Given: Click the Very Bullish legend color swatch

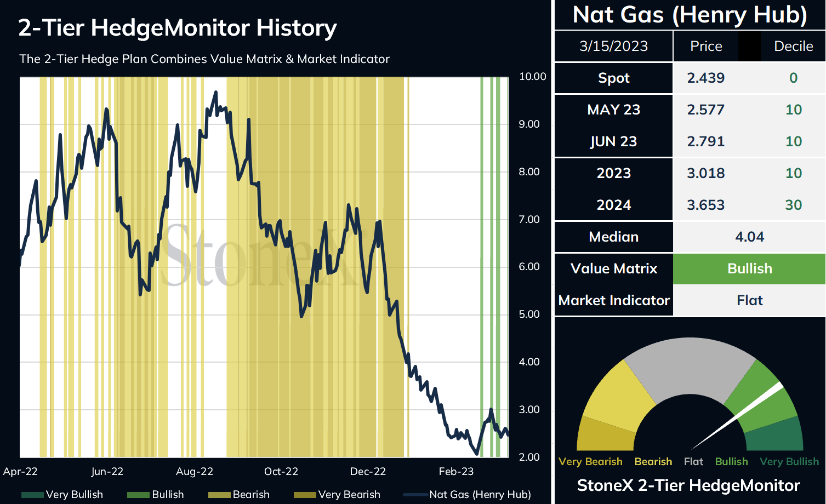Looking at the screenshot, I should 32,495.
